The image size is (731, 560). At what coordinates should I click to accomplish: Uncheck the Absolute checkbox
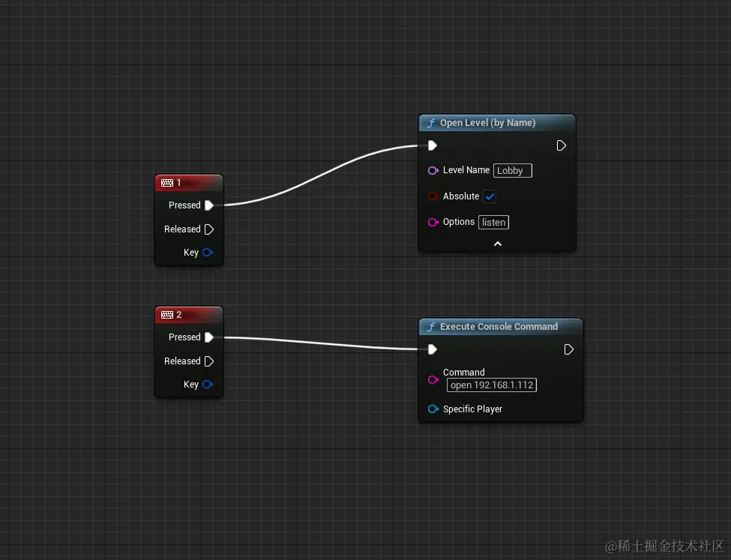click(490, 196)
